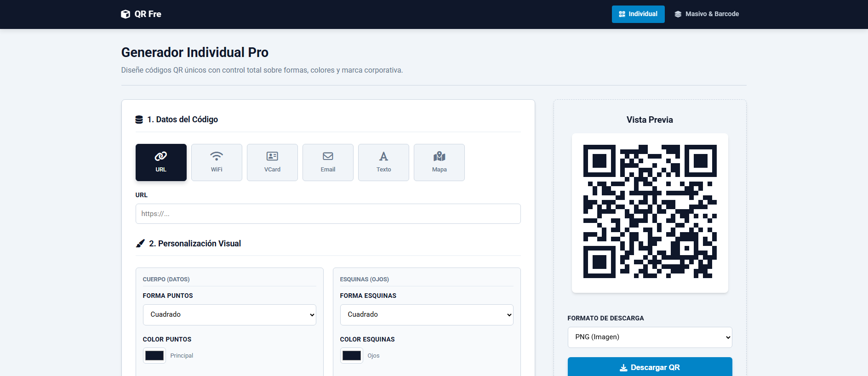The image size is (868, 376).
Task: Click the envelope icon on Email
Action: (328, 156)
